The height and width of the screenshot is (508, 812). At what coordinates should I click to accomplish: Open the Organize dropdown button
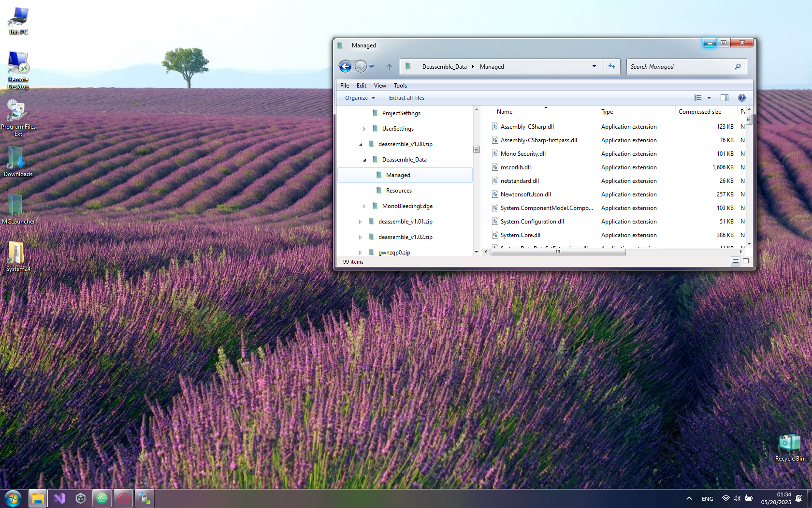click(360, 98)
